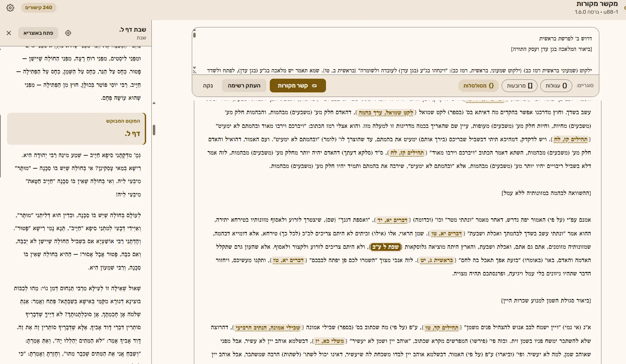Viewport: 626px width, 364px height.
Task: Click inside the source text input area
Action: tap(395, 51)
